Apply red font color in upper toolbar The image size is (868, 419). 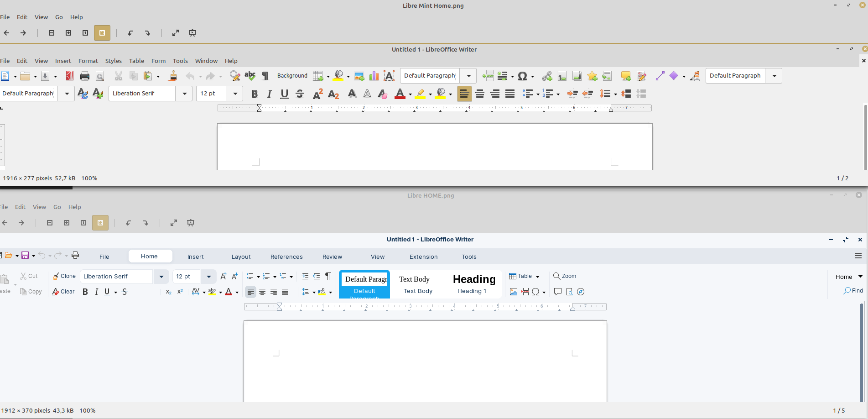pyautogui.click(x=400, y=94)
